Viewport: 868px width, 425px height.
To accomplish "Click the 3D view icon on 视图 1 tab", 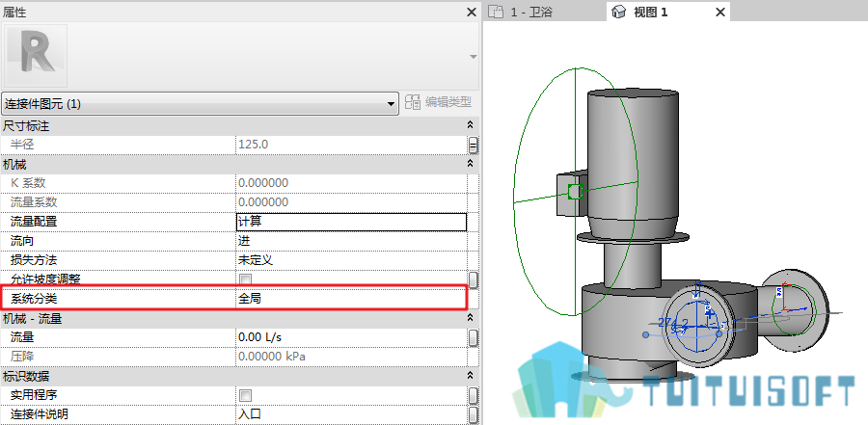I will tap(619, 12).
